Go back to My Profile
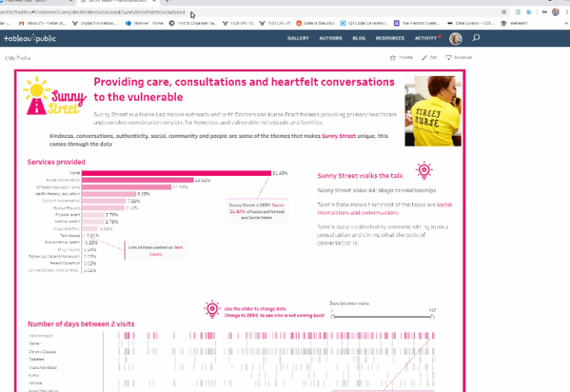The image size is (570, 392). pyautogui.click(x=19, y=58)
